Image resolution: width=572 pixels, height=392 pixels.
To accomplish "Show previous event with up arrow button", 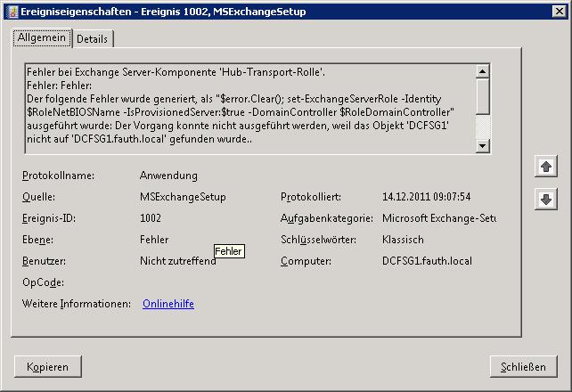I will (546, 167).
